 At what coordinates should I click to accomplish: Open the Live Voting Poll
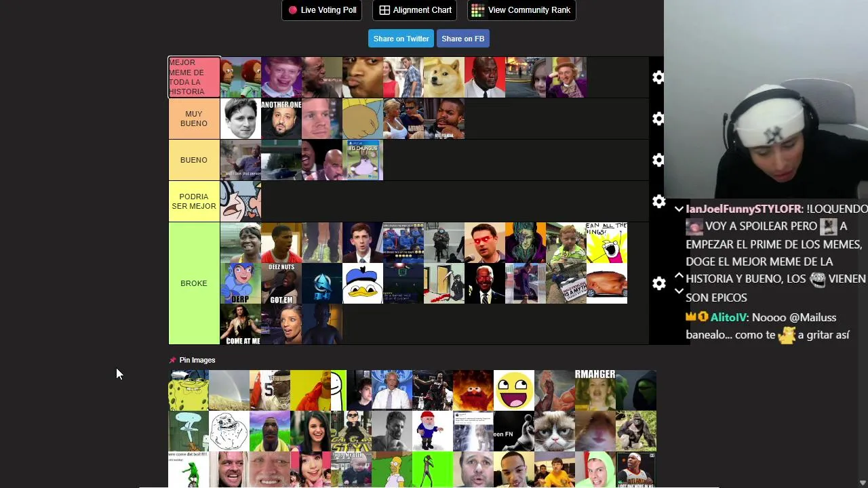point(322,10)
